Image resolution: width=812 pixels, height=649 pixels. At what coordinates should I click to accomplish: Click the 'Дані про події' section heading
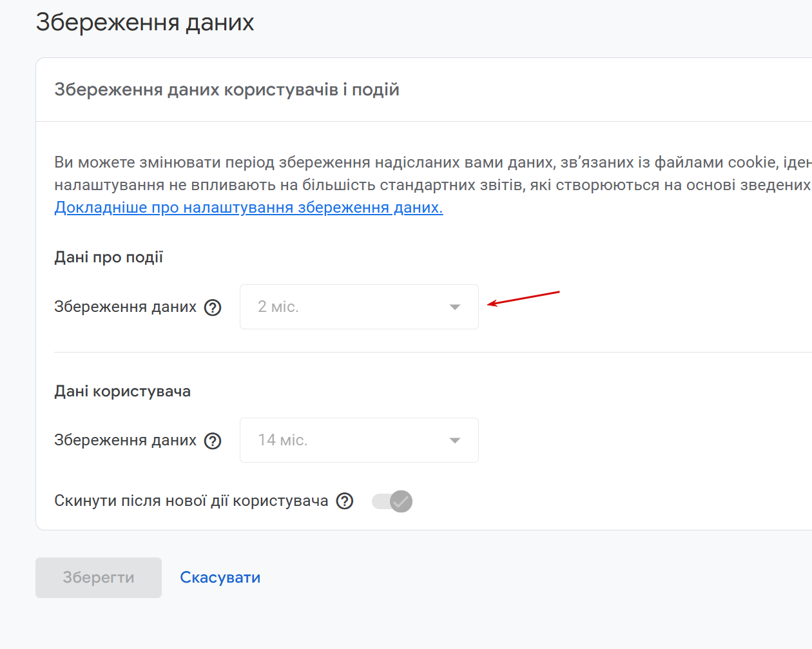click(x=109, y=257)
